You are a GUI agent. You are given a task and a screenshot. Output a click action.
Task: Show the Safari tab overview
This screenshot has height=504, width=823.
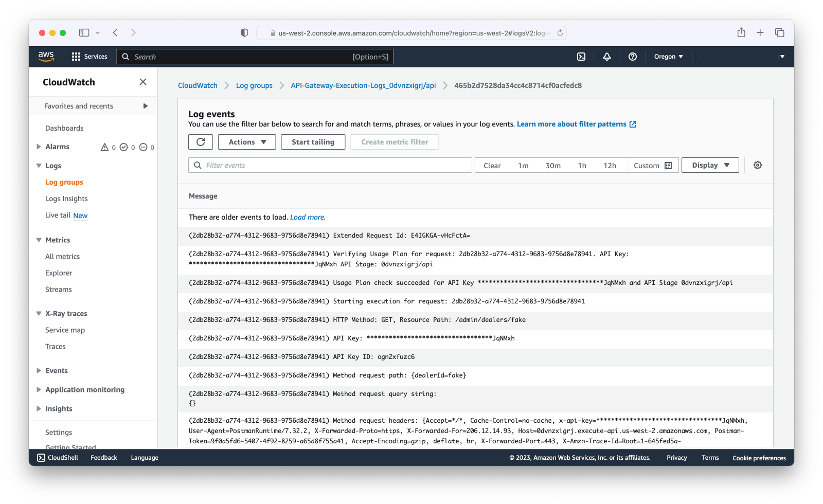(780, 32)
